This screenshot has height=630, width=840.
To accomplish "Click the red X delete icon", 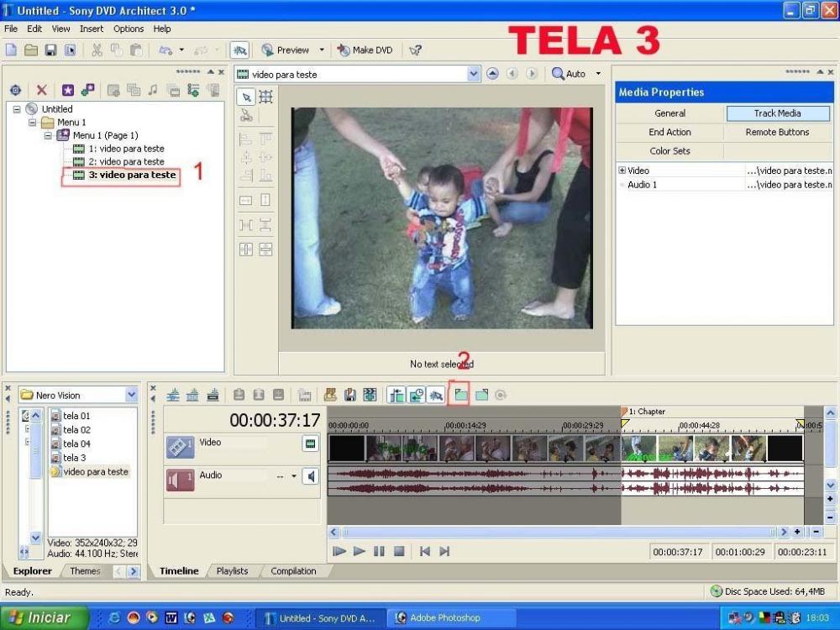I will click(41, 90).
